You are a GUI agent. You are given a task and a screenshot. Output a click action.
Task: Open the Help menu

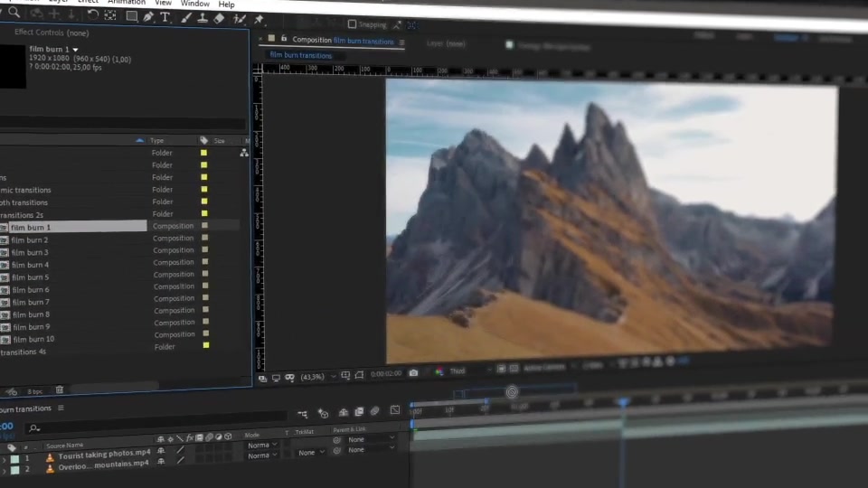226,5
